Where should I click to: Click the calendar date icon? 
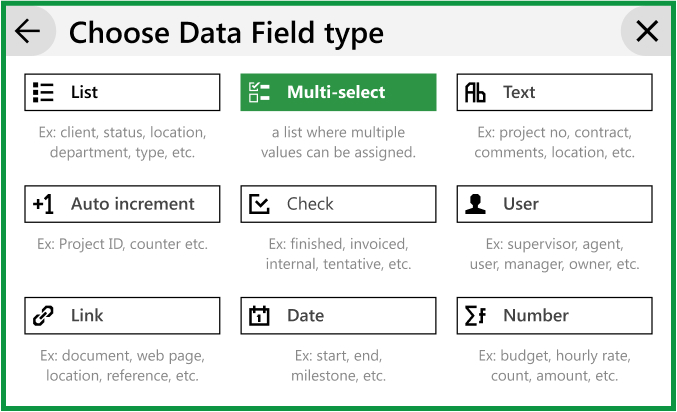pyautogui.click(x=259, y=316)
